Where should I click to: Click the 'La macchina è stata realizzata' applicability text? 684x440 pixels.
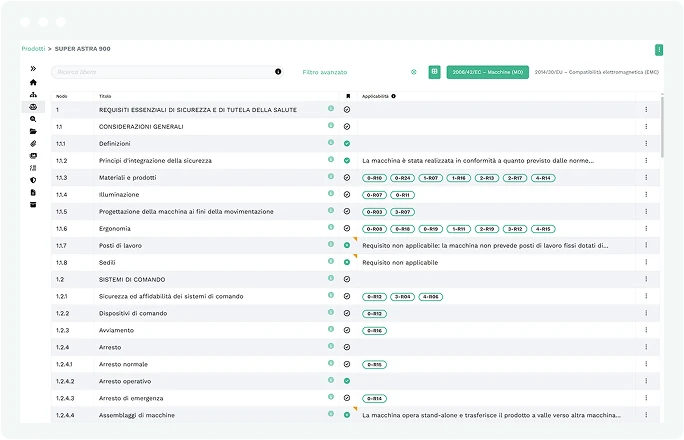[x=478, y=160]
